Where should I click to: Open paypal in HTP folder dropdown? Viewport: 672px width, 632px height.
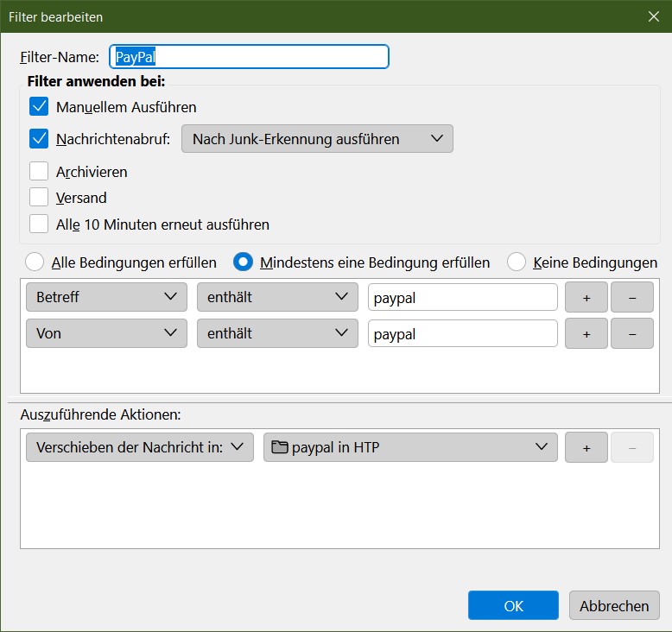409,447
